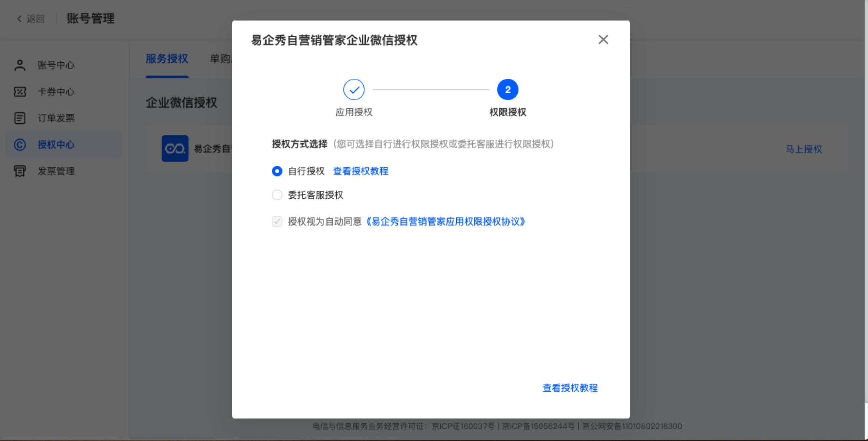Click the 账号管理 page title

pos(91,19)
